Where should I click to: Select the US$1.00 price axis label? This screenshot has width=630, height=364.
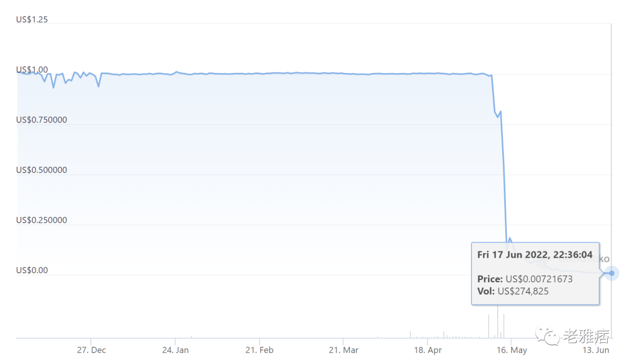[32, 69]
